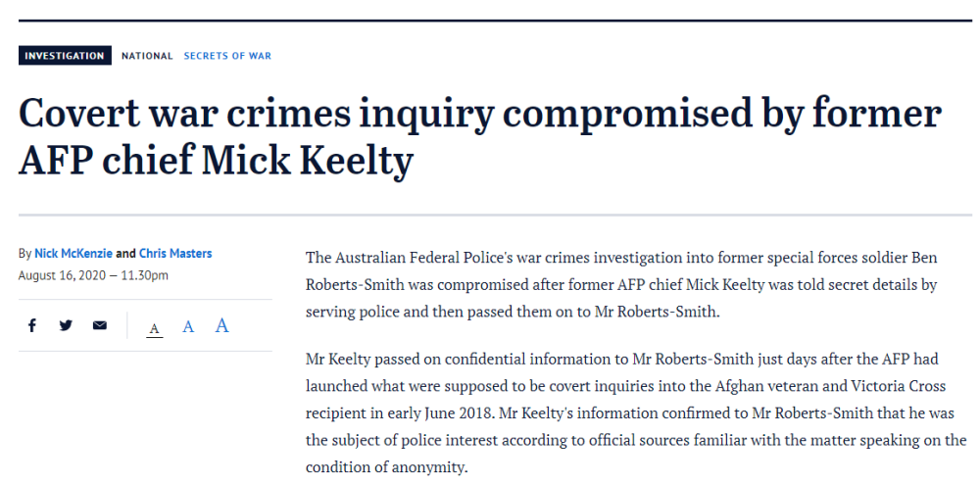Select the small underlined text size A
The height and width of the screenshot is (485, 980).
tap(154, 328)
